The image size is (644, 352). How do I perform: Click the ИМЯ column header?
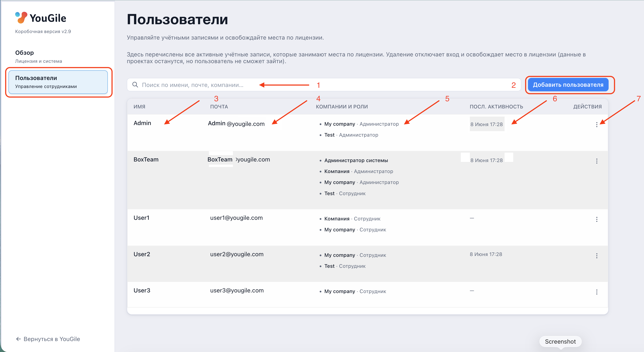click(139, 107)
